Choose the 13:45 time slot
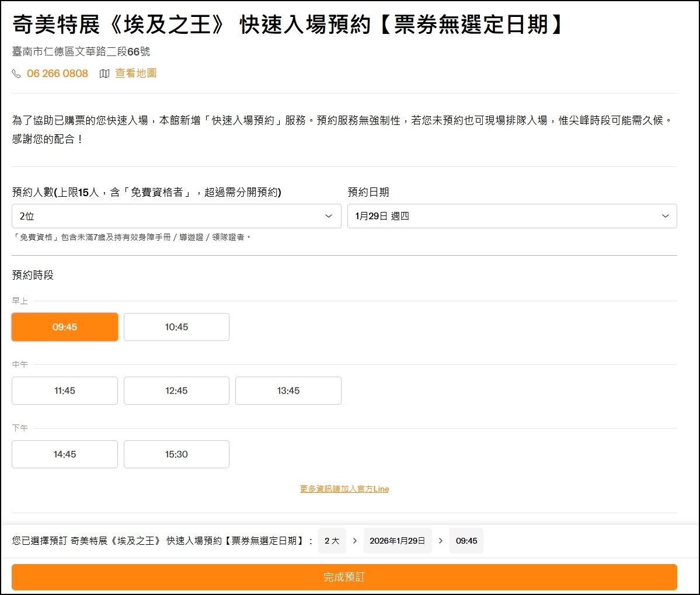 (x=288, y=391)
